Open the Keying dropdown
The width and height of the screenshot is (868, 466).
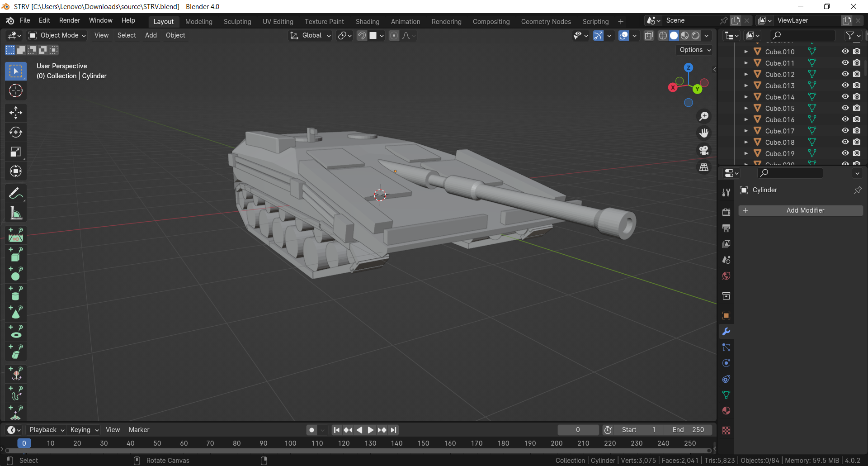[x=84, y=430]
